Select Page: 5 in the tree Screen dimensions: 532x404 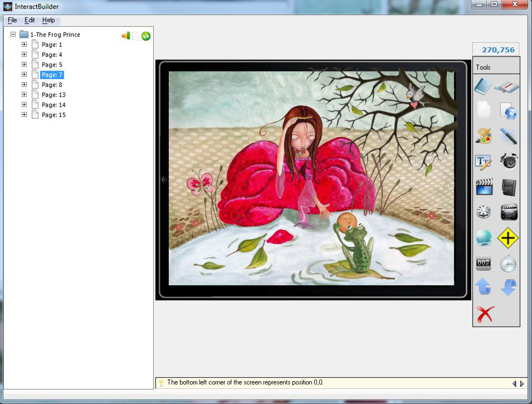tap(52, 65)
